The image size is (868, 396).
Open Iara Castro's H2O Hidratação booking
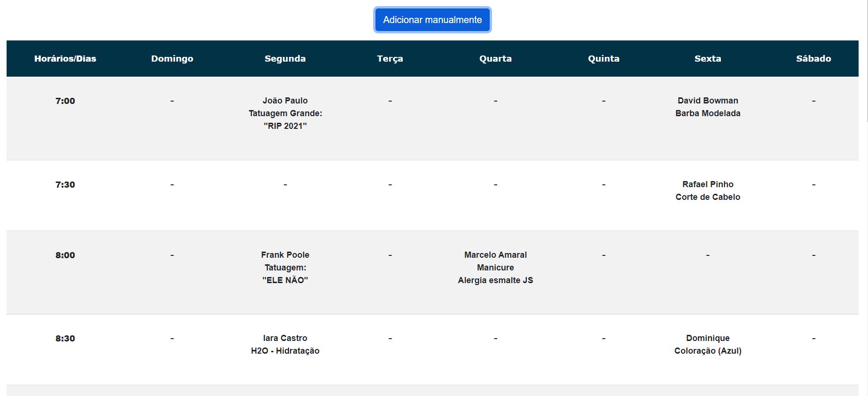[285, 345]
